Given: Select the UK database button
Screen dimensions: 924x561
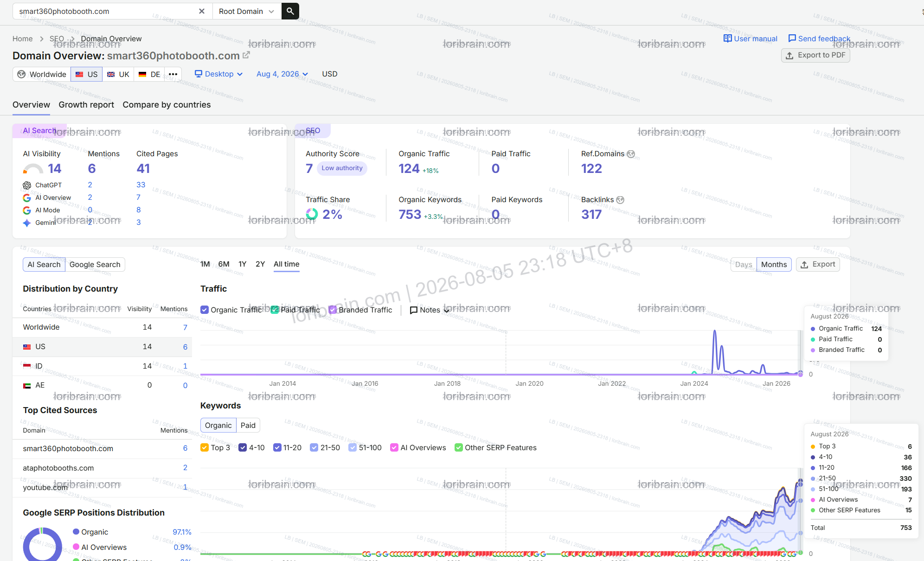Looking at the screenshot, I should pyautogui.click(x=118, y=74).
